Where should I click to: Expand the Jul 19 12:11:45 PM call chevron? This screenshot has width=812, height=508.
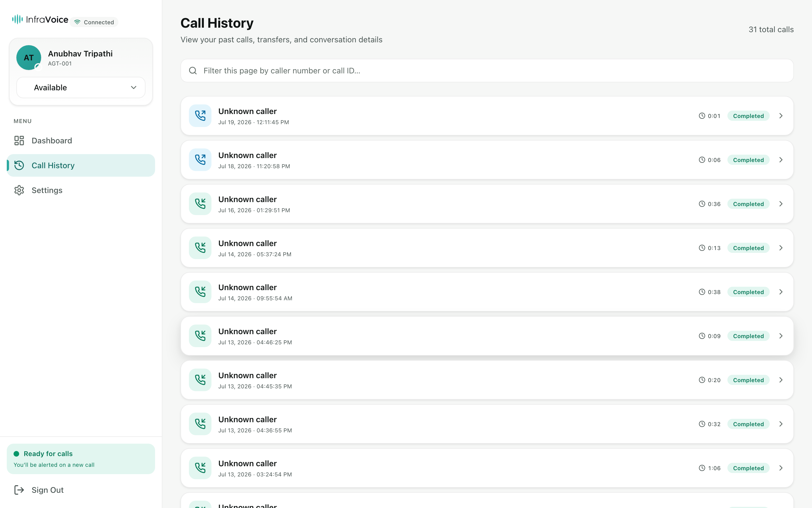pyautogui.click(x=781, y=116)
